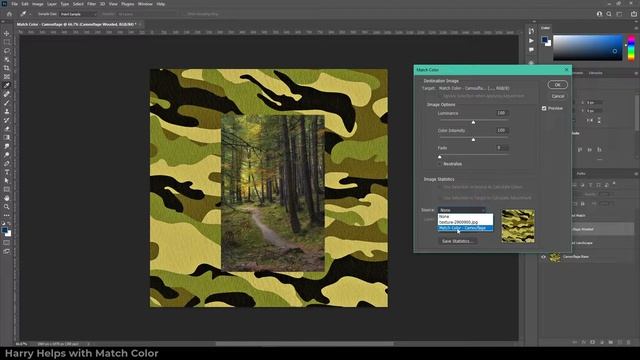Click the foreground color swatch in toolbar

(x=5, y=230)
